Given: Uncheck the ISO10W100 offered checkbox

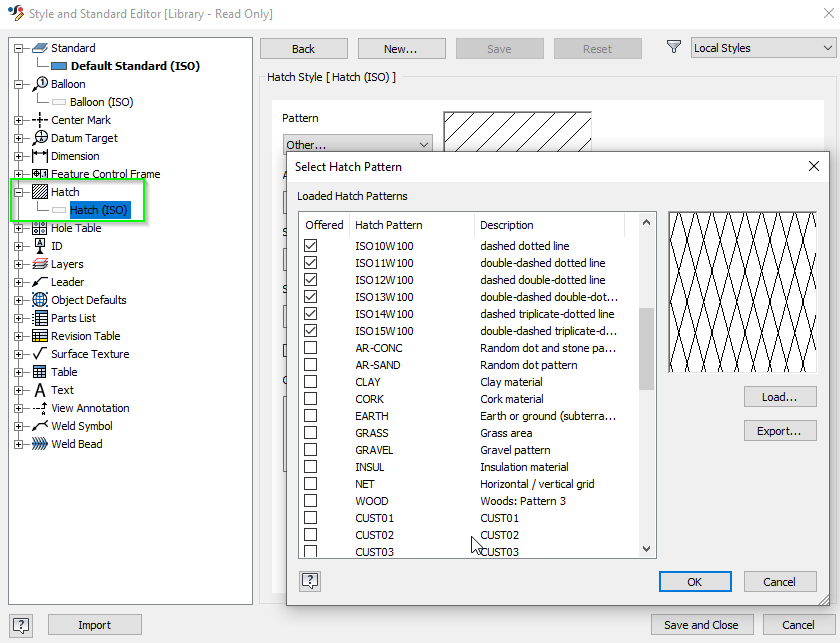Looking at the screenshot, I should point(310,245).
